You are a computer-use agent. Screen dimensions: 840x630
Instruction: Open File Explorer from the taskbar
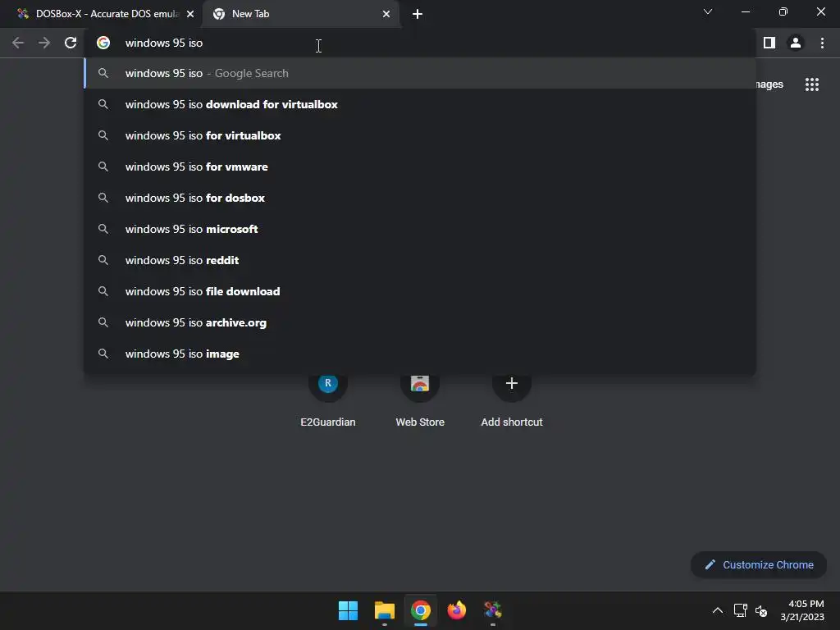(x=385, y=610)
